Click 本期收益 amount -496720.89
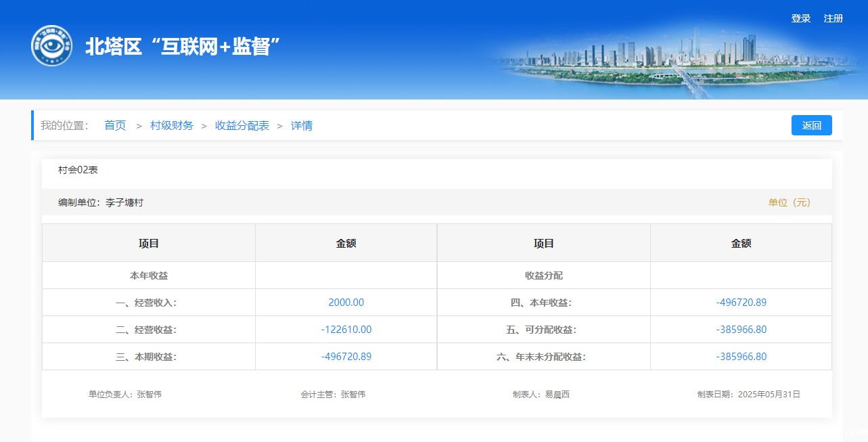Viewport: 868px width, 442px height. pyautogui.click(x=346, y=357)
